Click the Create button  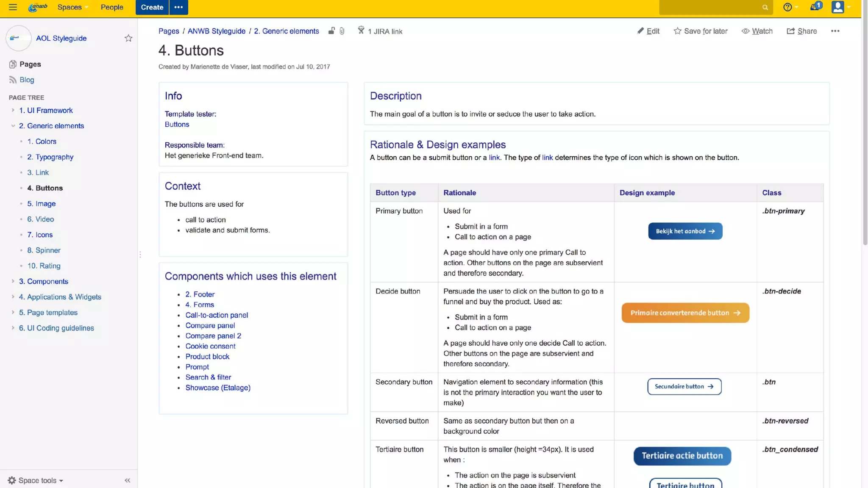(152, 7)
